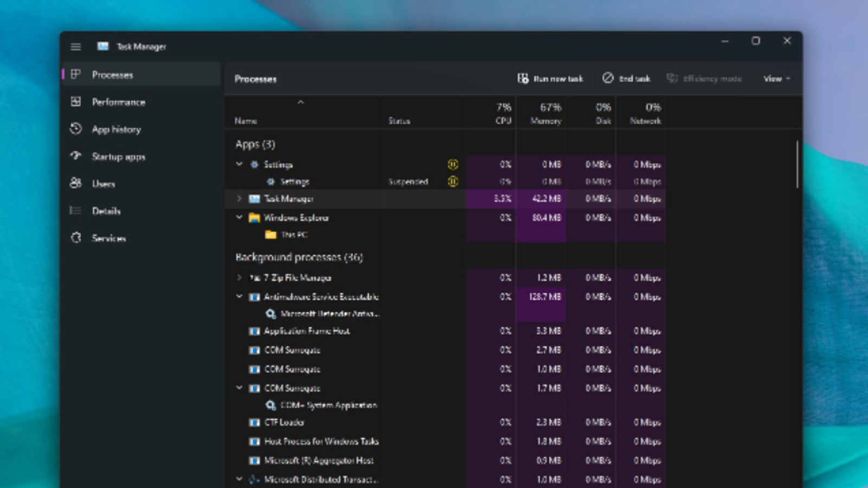Click the Windows Explorer folder icon

click(x=254, y=217)
